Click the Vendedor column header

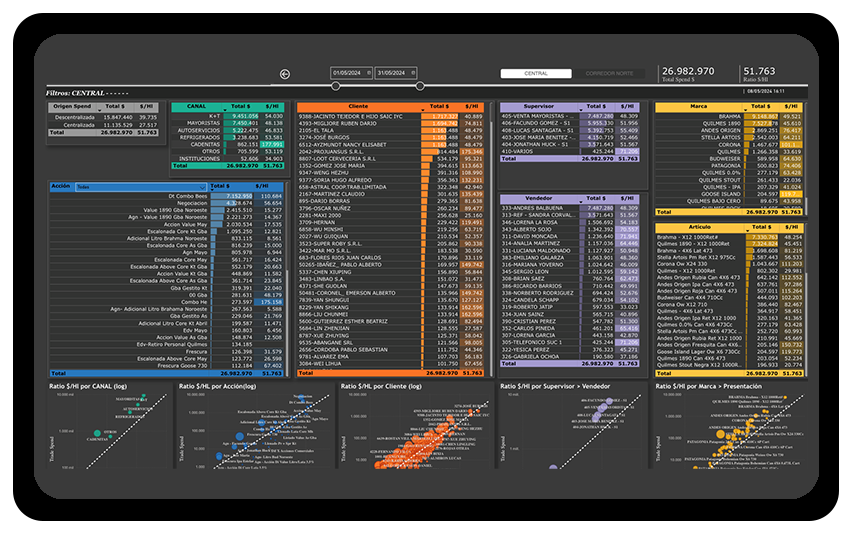click(539, 198)
